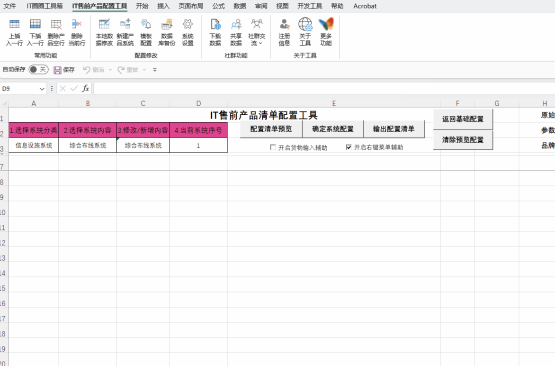This screenshot has height=366, width=555.
Task: Switch to the IT图图工具箱 ribbon tab
Action: pos(45,6)
